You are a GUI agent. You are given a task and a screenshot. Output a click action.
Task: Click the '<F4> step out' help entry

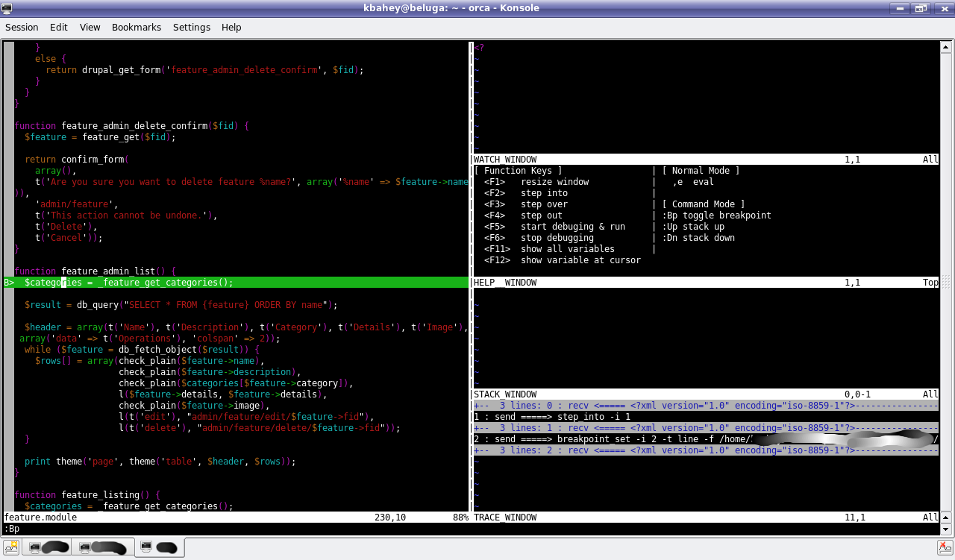pos(524,215)
